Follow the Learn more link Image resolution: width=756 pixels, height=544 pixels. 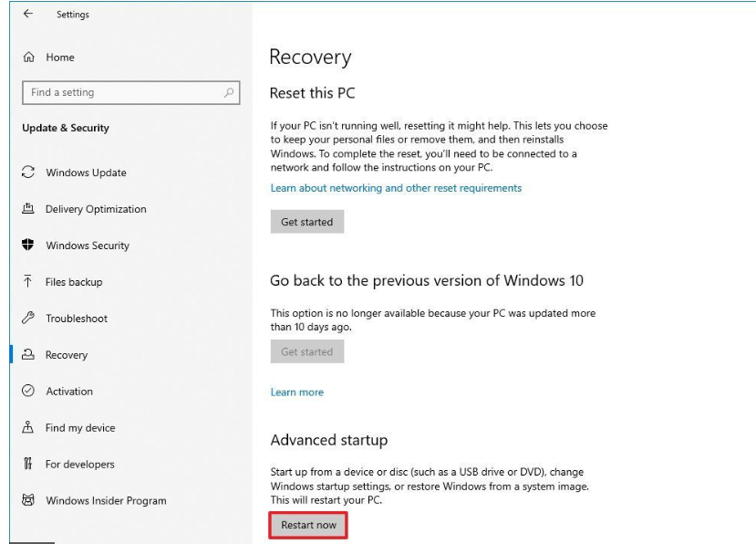pos(296,392)
